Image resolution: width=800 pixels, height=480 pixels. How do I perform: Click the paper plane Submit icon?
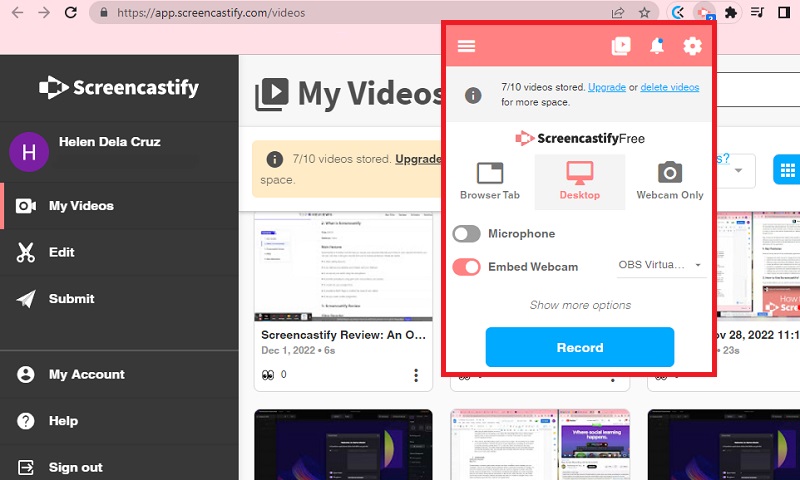tap(26, 299)
